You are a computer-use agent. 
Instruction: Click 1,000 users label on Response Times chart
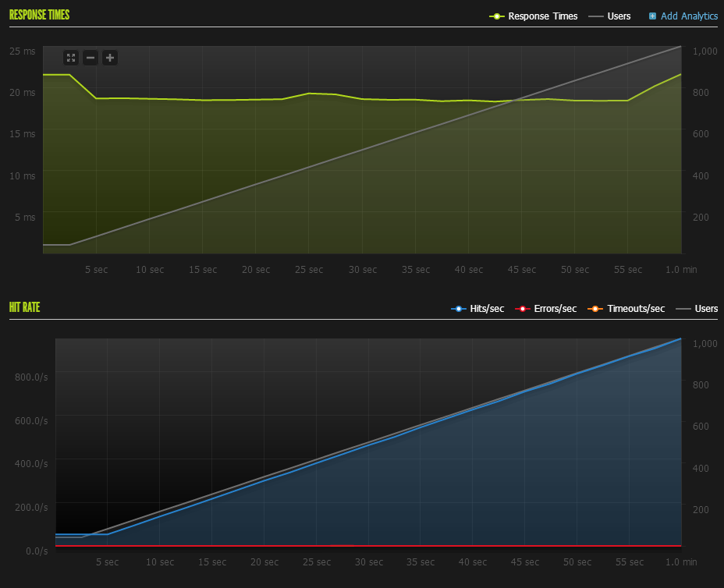[x=705, y=51]
